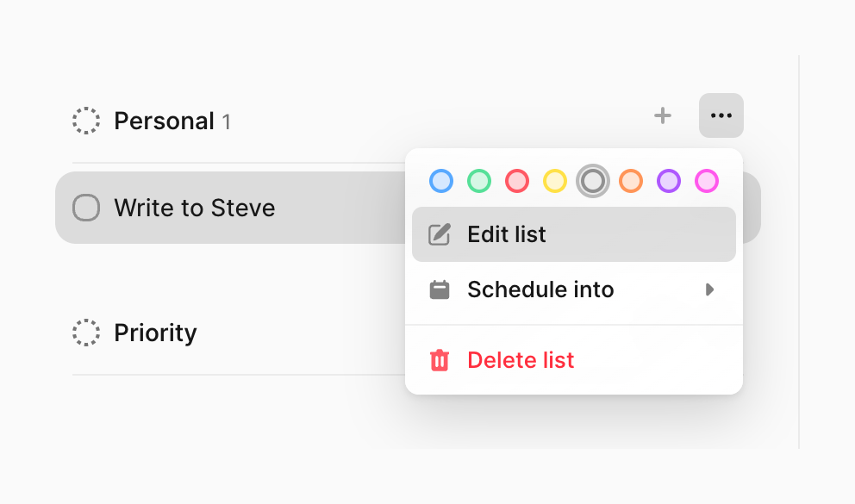Viewport: 855px width, 504px height.
Task: Click the pencil Edit list icon
Action: [x=440, y=234]
